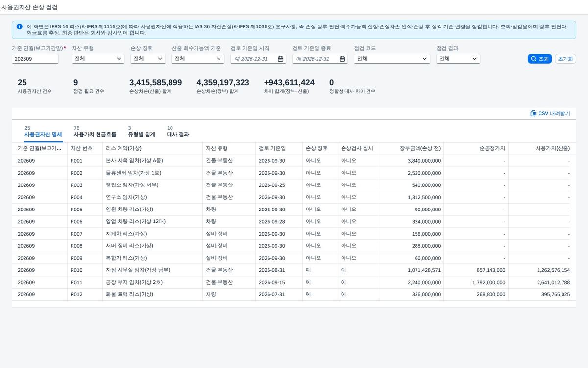Select the 물류센터 임차(가상 1호) row

[294, 173]
